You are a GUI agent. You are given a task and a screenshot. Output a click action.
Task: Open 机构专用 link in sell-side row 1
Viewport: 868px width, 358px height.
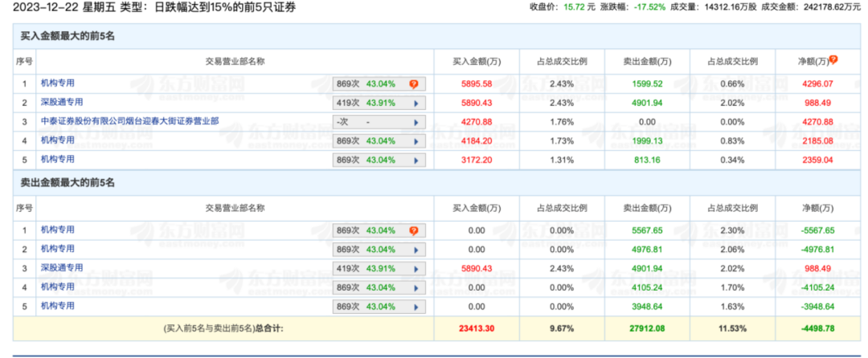click(57, 230)
